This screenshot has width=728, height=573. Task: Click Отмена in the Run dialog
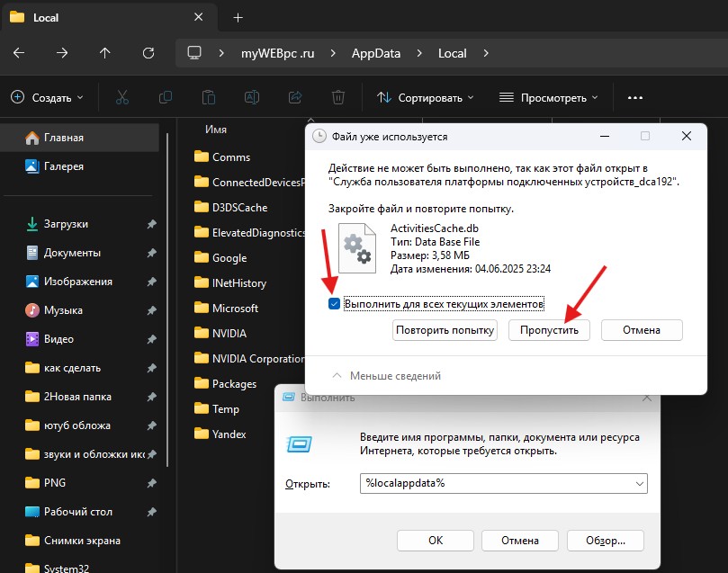[520, 541]
